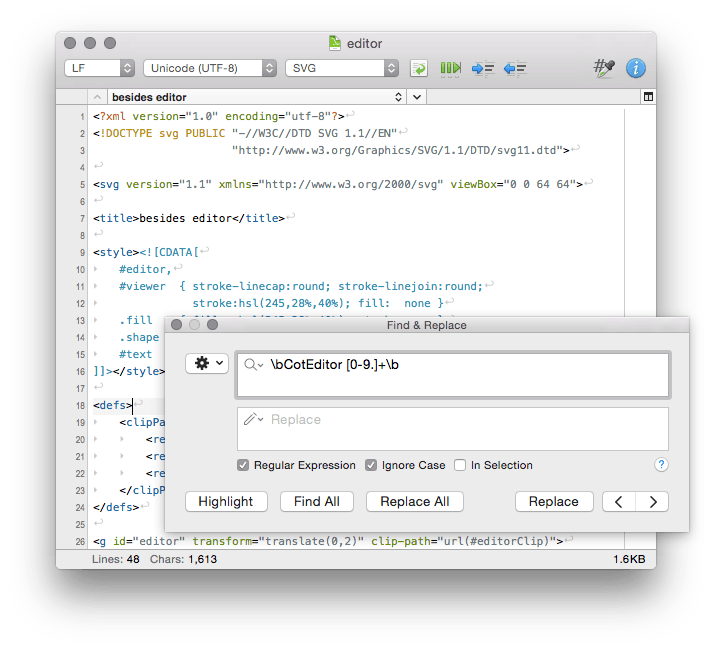Click the Replace All button
The image size is (712, 649).
415,501
